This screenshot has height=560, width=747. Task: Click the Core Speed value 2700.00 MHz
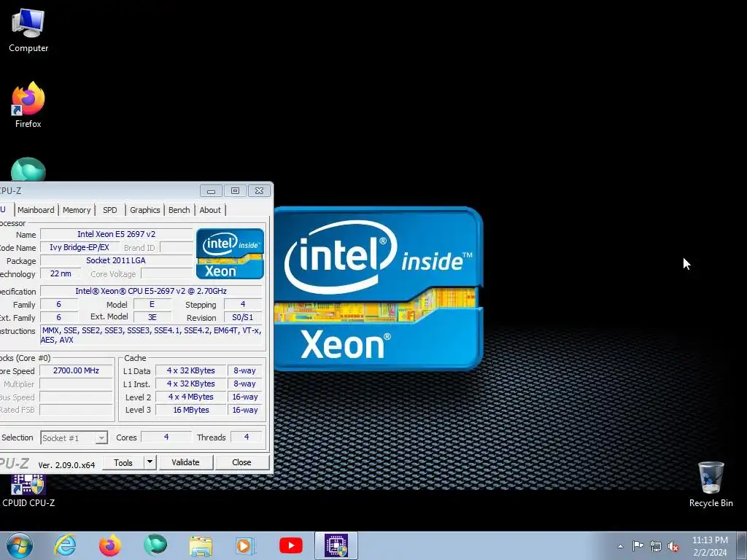point(76,370)
